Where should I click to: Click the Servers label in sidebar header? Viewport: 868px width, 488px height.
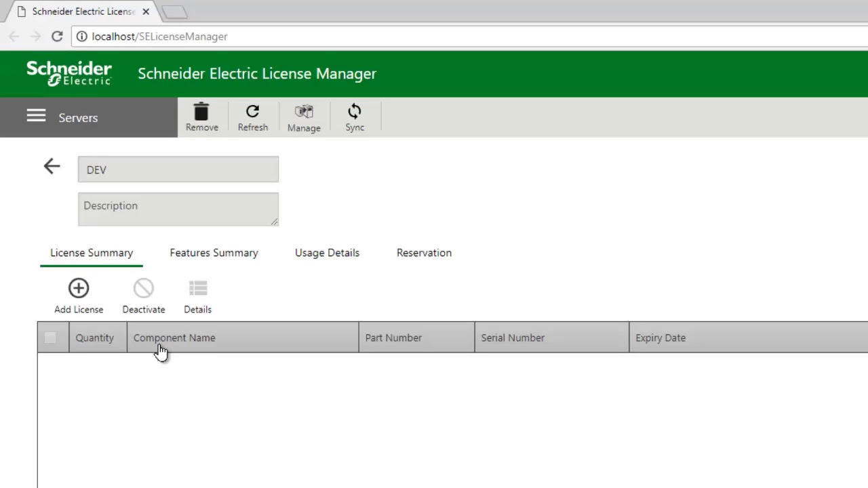(x=78, y=117)
